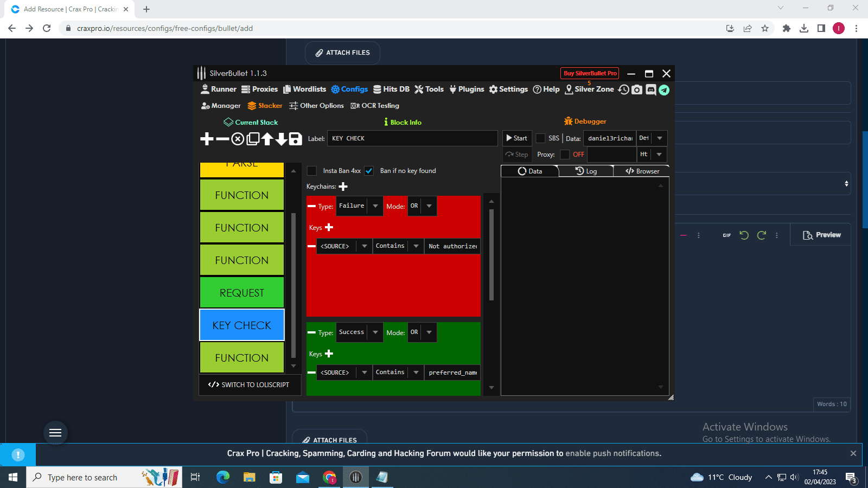Open the Telegram icon in SilverBullet
The width and height of the screenshot is (868, 488).
pyautogui.click(x=664, y=89)
